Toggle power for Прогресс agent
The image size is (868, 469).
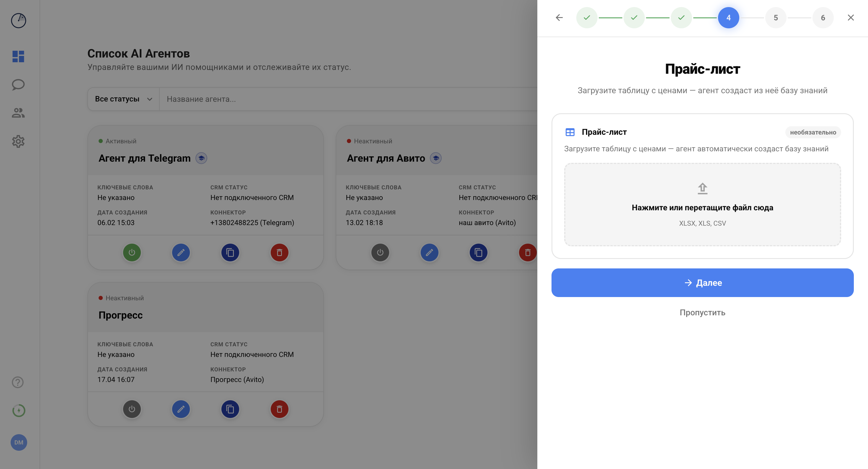132,409
